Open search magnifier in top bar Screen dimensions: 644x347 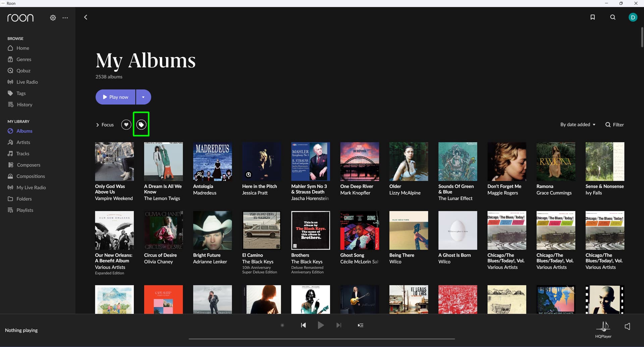point(613,17)
